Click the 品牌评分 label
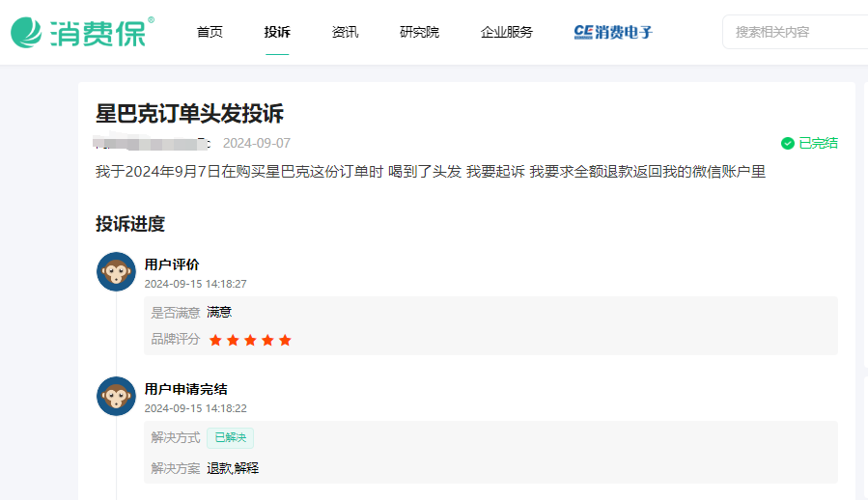The height and width of the screenshot is (500, 868). [175, 340]
